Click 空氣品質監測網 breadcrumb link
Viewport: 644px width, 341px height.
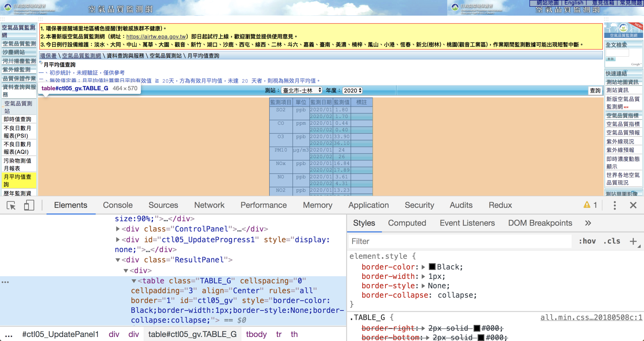(82, 56)
